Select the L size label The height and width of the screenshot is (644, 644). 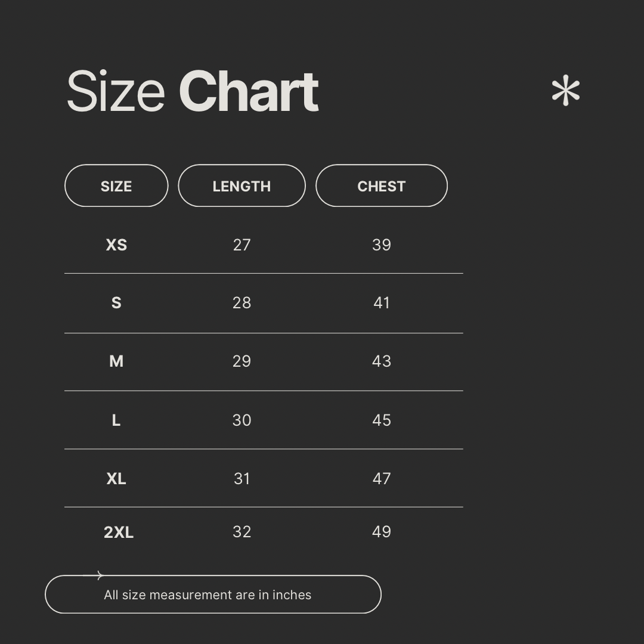[x=116, y=420]
